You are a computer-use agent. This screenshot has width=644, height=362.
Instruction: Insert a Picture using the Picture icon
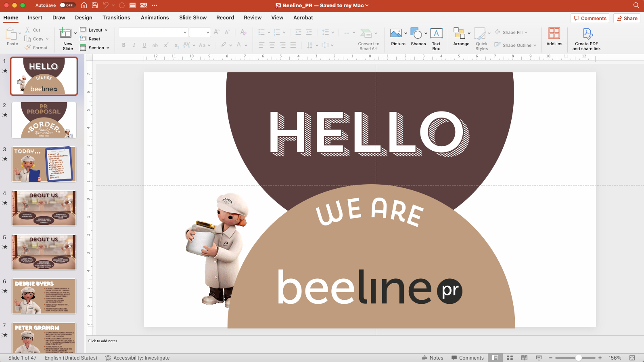(x=396, y=33)
